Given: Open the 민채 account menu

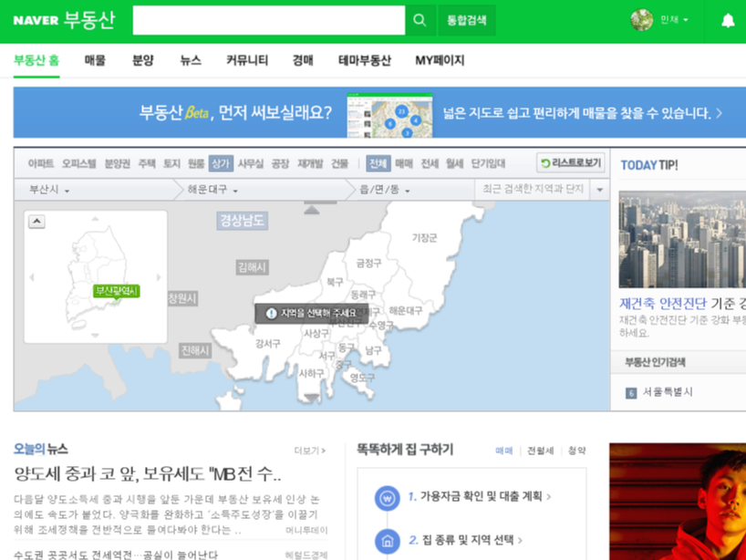Looking at the screenshot, I should coord(674,20).
